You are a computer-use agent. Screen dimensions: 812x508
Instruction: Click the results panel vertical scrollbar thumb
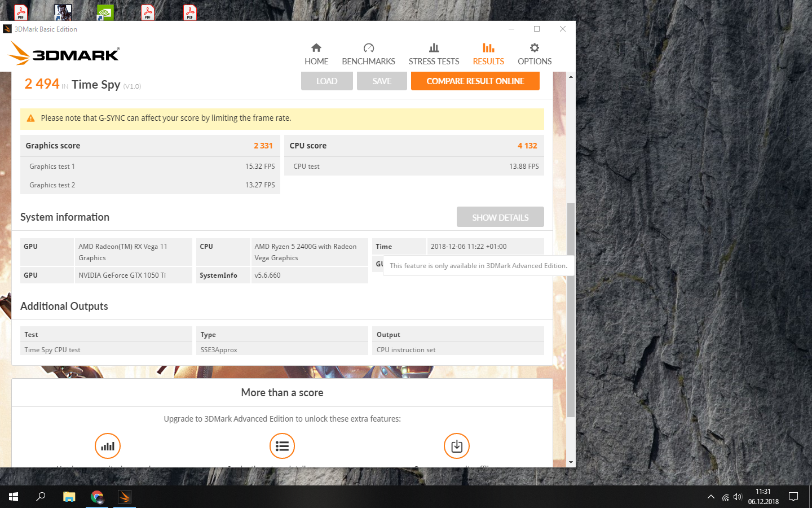click(x=571, y=310)
